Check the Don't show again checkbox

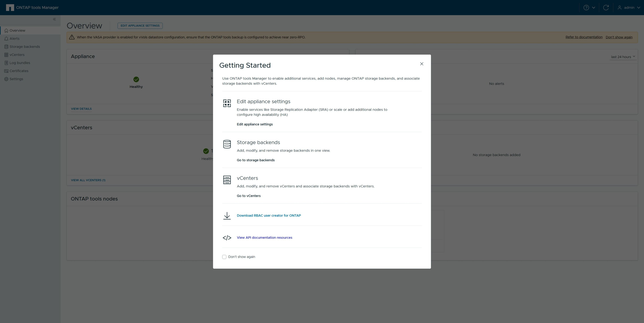pos(224,257)
